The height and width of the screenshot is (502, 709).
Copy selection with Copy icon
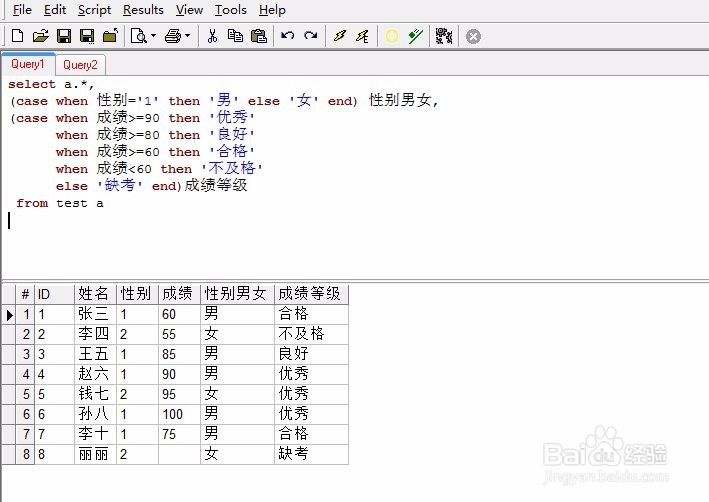[235, 36]
